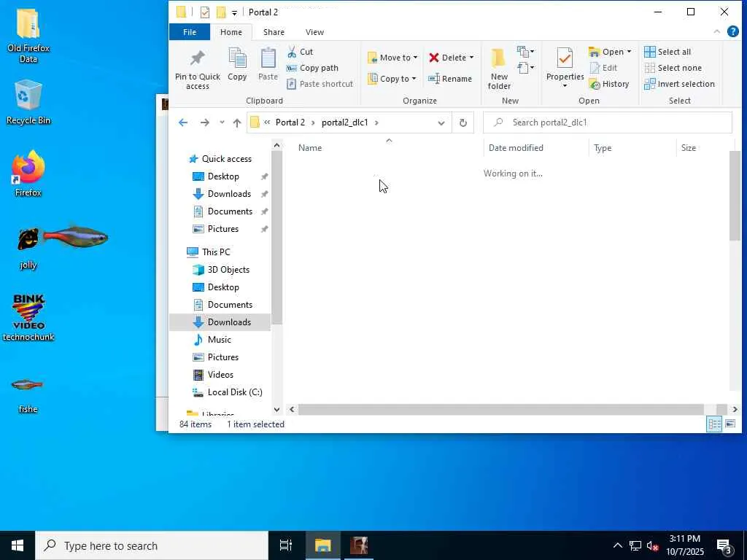The height and width of the screenshot is (560, 747).
Task: Expand address bar history dropdown
Action: pyautogui.click(x=441, y=122)
